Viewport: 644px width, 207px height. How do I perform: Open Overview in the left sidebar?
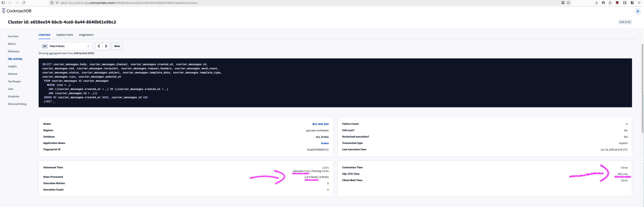click(13, 36)
